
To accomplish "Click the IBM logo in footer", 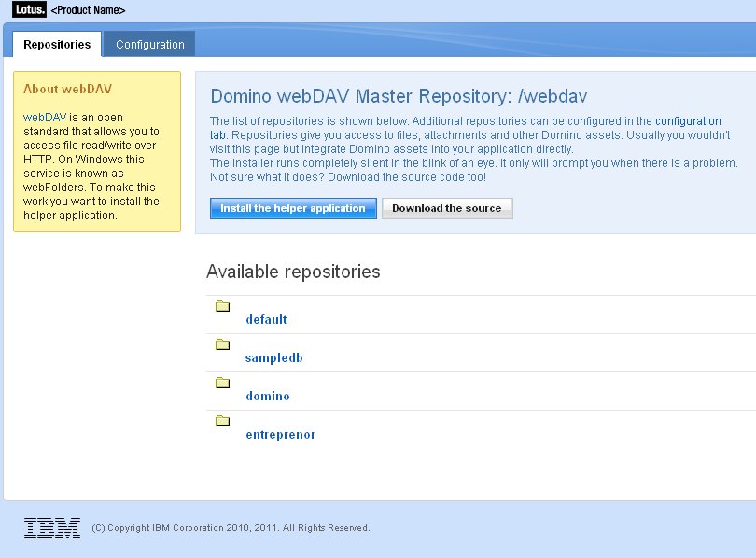I will (52, 527).
